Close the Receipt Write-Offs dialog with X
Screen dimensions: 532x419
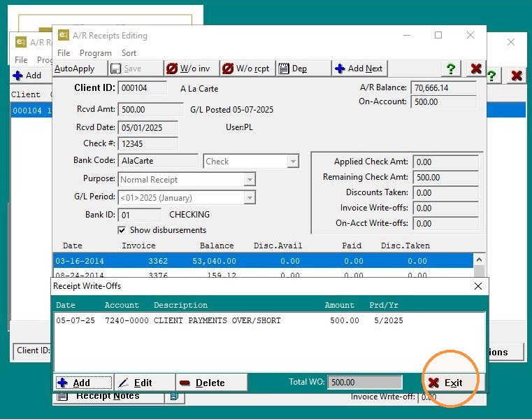pos(478,286)
